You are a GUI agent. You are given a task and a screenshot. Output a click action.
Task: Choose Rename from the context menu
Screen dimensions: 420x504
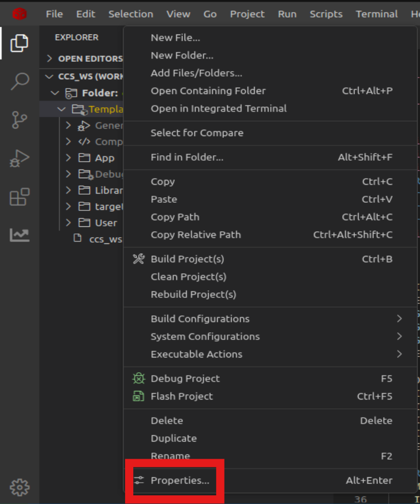(270, 456)
